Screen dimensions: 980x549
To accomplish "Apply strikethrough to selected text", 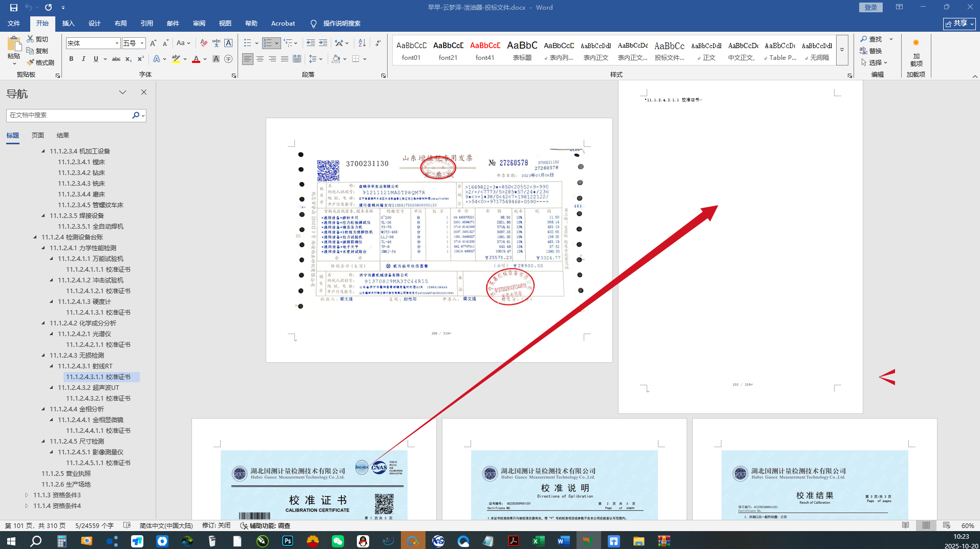I will pos(116,59).
